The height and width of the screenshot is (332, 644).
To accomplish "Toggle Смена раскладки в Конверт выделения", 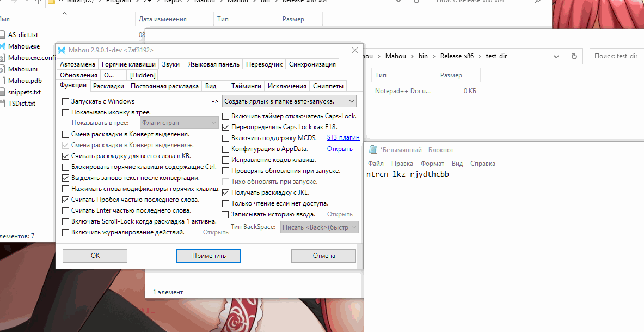I will 65,134.
